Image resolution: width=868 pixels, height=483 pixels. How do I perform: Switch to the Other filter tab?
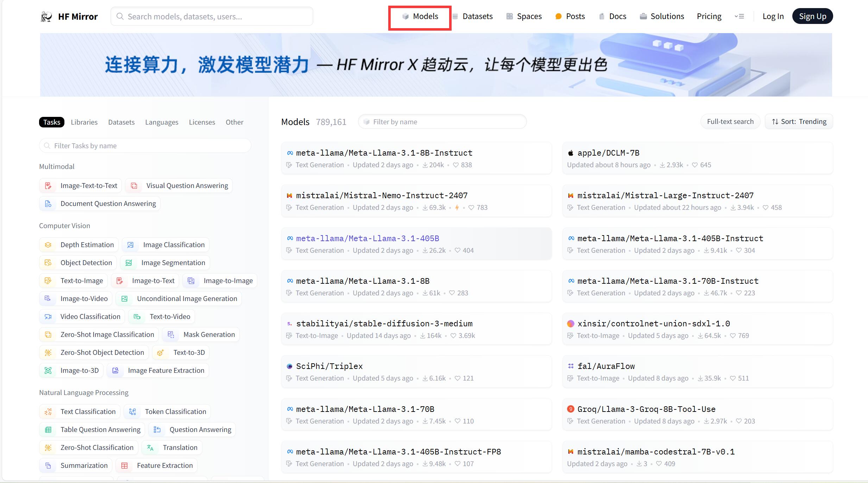(x=234, y=122)
